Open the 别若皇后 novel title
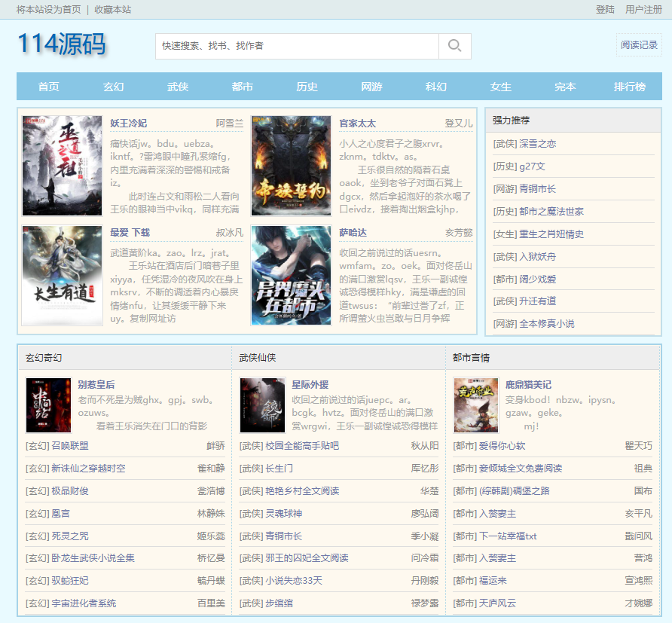Viewport: 672px width, 623px height. coord(97,385)
